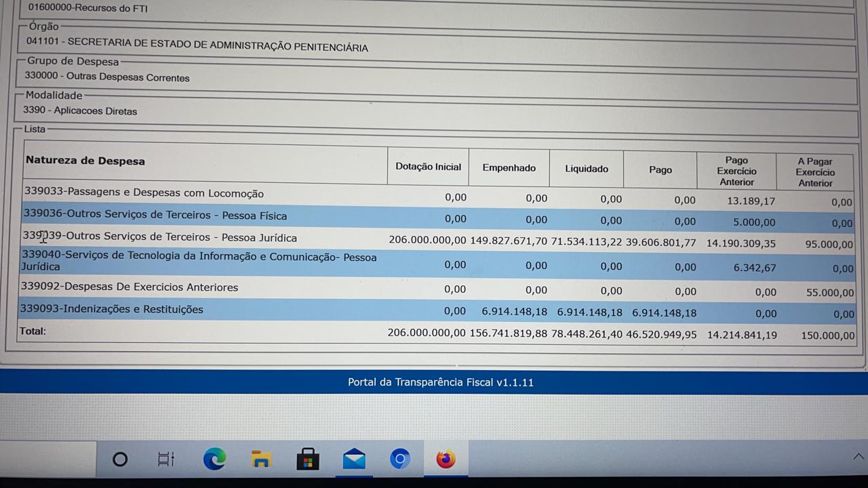
Task: Select row 339036-Outros Serviços de Terceiros Pessoa Física
Action: pyautogui.click(x=155, y=216)
